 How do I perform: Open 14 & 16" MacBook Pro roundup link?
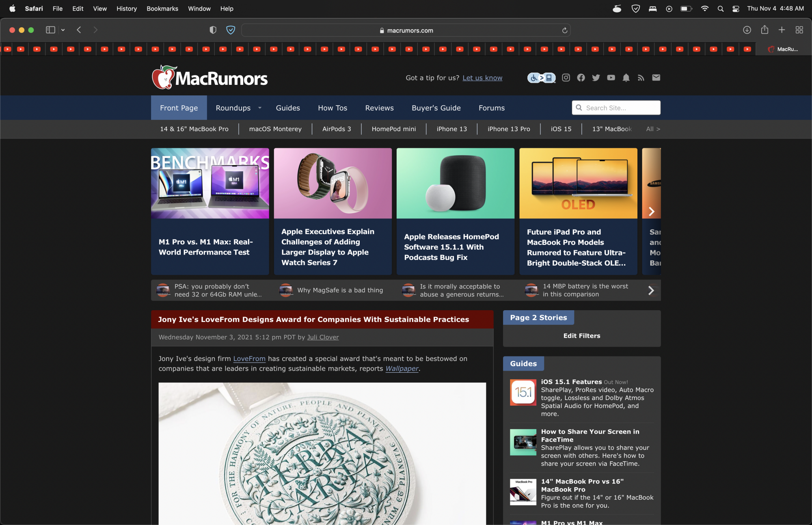(194, 129)
